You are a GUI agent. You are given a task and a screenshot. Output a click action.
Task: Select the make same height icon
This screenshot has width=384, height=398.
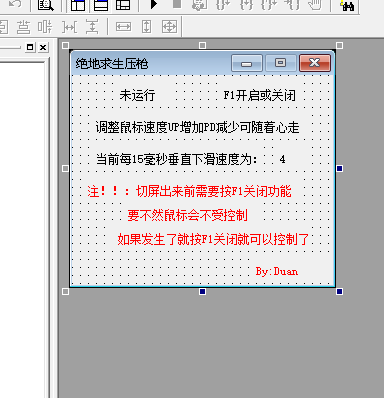[x=146, y=27]
